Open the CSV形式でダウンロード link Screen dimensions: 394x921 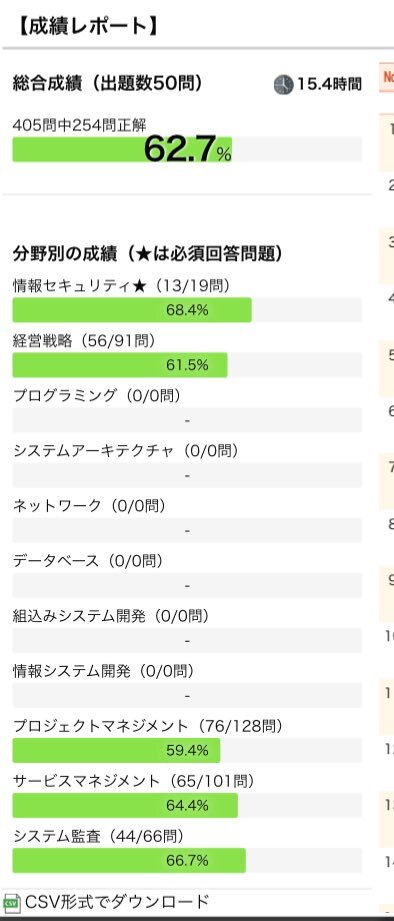[116, 902]
